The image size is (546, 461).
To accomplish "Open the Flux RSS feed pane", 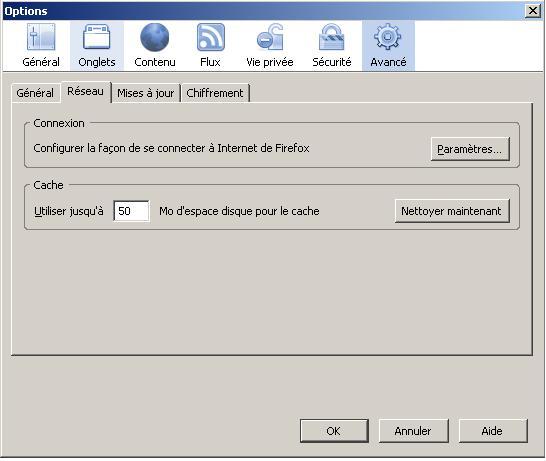I will [x=210, y=46].
